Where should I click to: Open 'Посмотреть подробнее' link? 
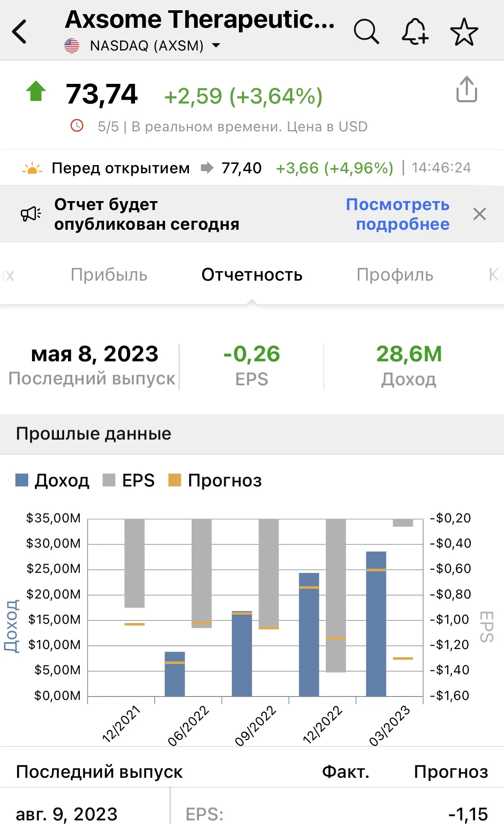(x=398, y=214)
